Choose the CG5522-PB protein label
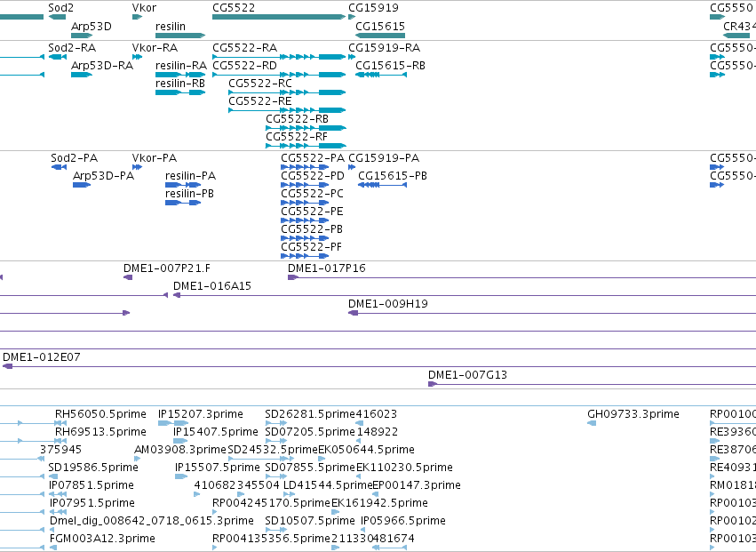756x552 pixels. [x=312, y=229]
